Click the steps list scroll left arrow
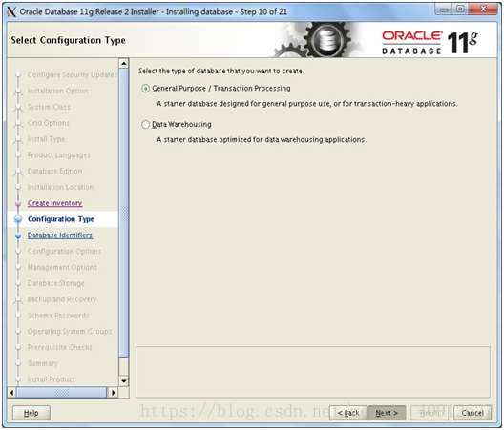 tap(11, 393)
